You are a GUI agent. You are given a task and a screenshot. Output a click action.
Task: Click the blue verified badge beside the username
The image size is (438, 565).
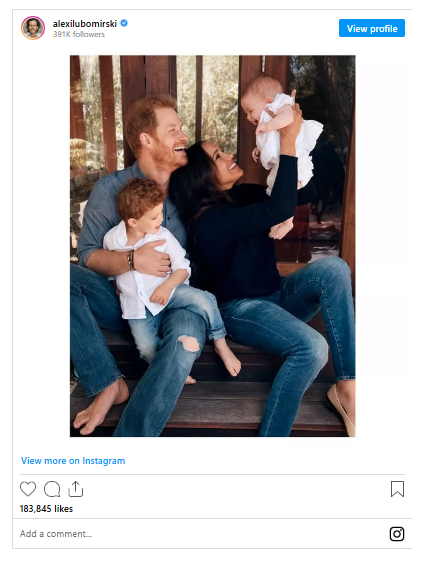click(x=124, y=23)
